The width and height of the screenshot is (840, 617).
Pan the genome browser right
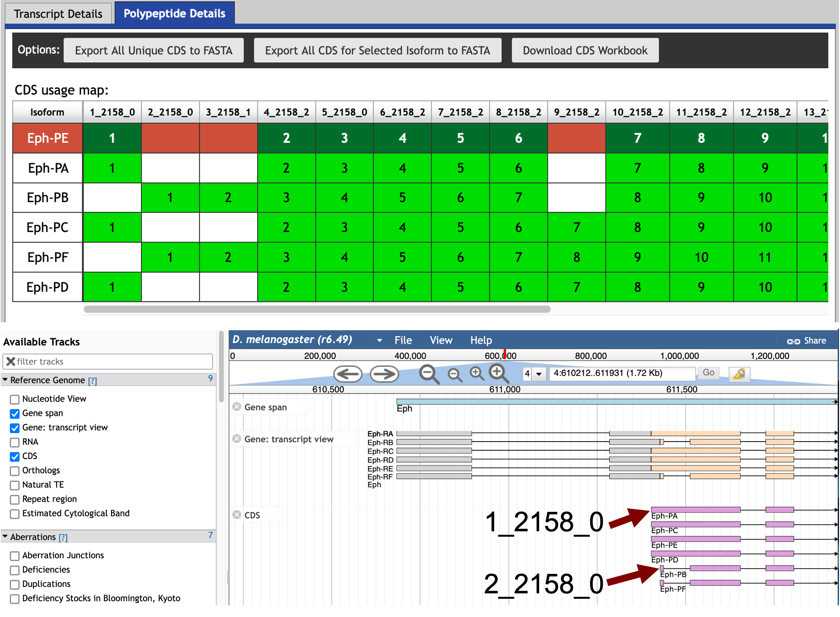384,374
